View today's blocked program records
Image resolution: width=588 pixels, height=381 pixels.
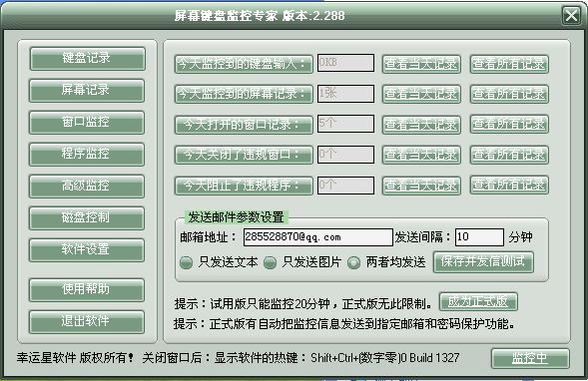point(421,186)
